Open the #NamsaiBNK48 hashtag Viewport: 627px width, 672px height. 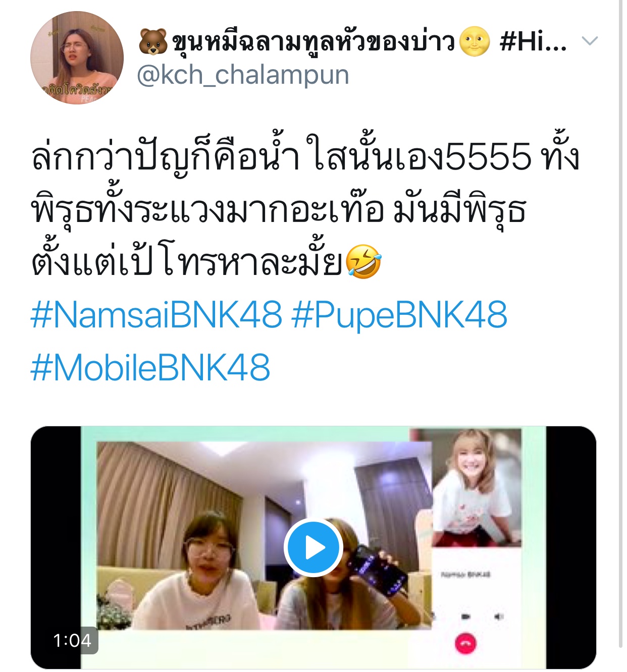[x=156, y=314]
